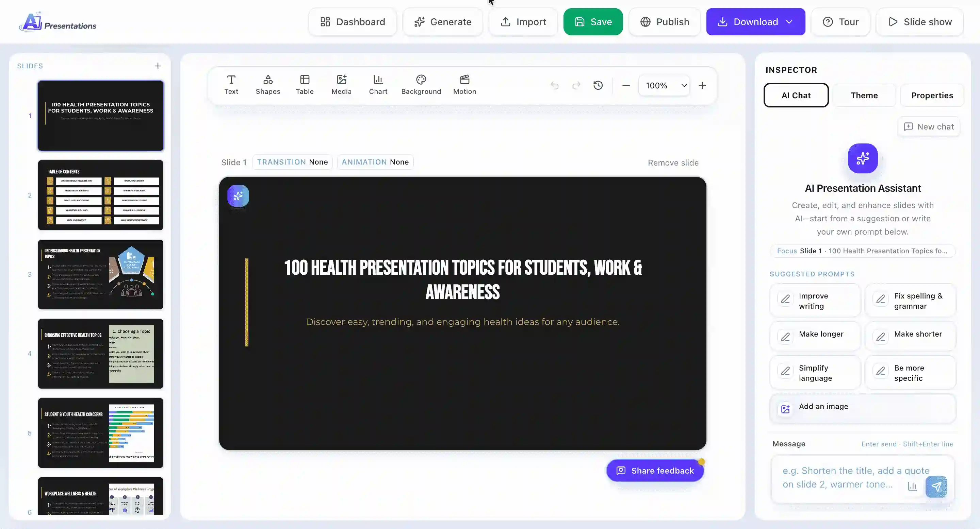The height and width of the screenshot is (529, 980).
Task: Select the Choosing Effective Health Topics thumbnail
Action: pyautogui.click(x=100, y=354)
